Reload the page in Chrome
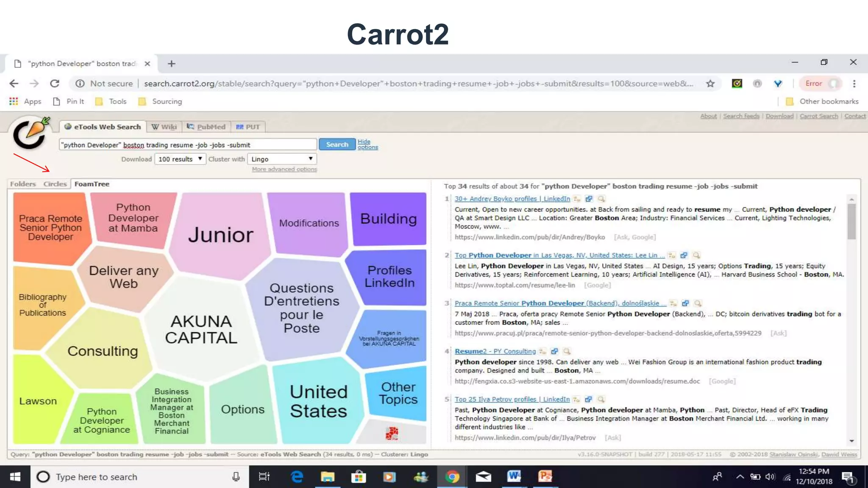 (55, 83)
